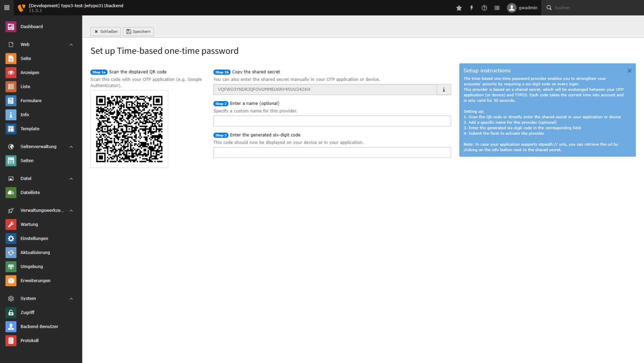The height and width of the screenshot is (363, 644).
Task: Focus the six-digit code input field
Action: coord(332,153)
